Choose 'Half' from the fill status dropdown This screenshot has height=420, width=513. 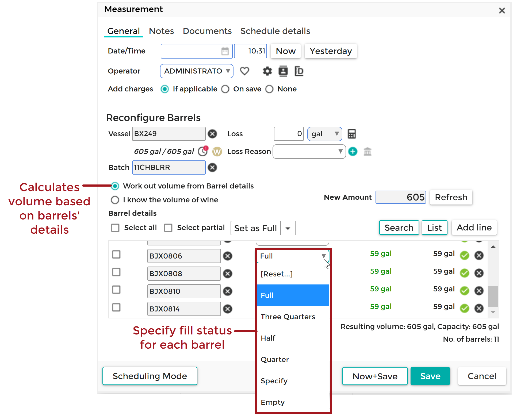tap(268, 338)
